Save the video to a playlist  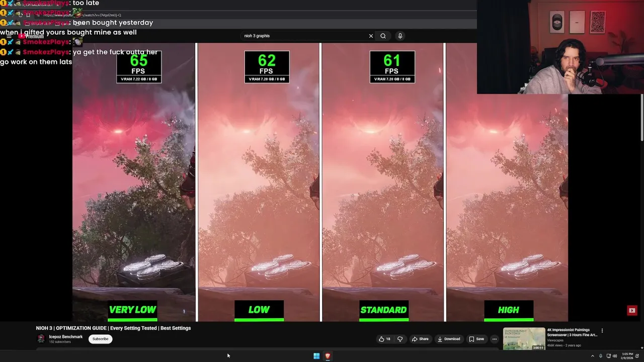pos(476,339)
